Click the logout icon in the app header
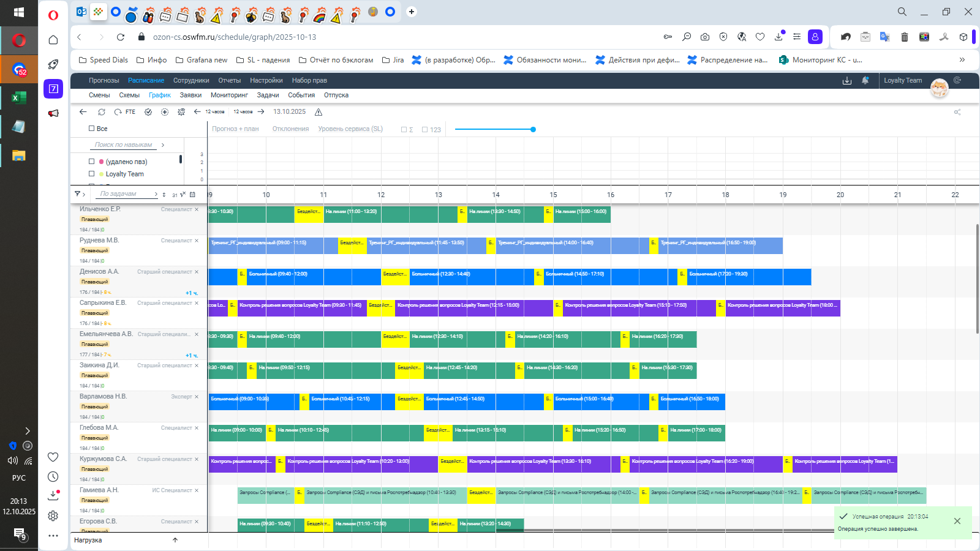Viewport: 980px width, 551px height. 957,80
